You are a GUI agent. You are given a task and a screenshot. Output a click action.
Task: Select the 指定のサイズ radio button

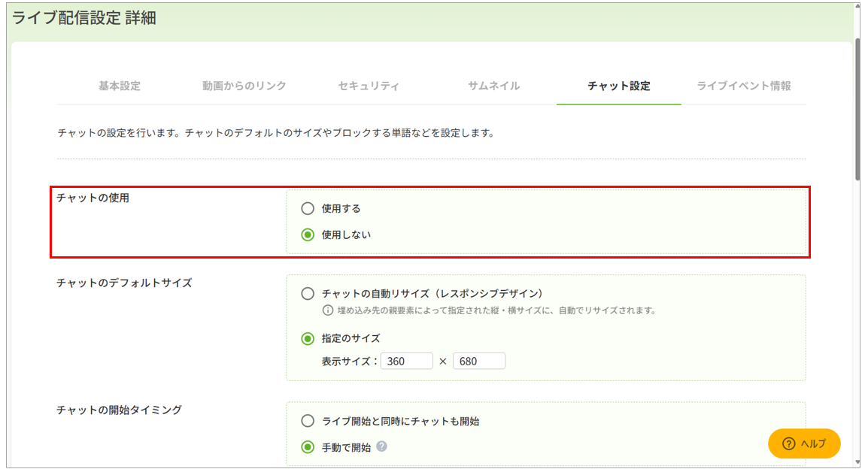click(x=308, y=338)
